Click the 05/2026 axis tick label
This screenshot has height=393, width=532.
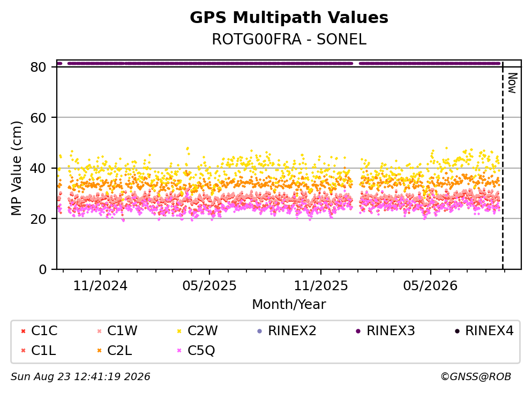(430, 286)
